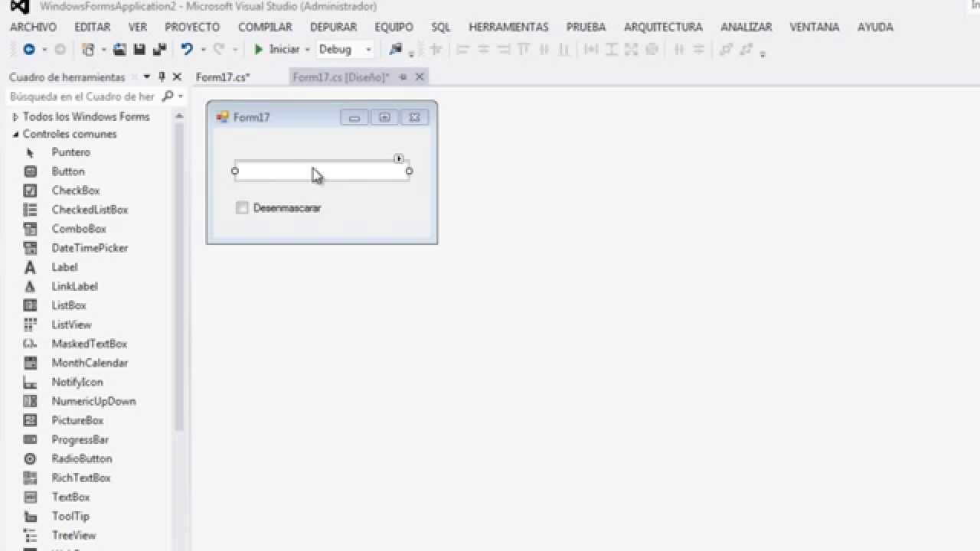Close the Cuadro de herramientas panel
The width and height of the screenshot is (980, 551).
click(177, 77)
